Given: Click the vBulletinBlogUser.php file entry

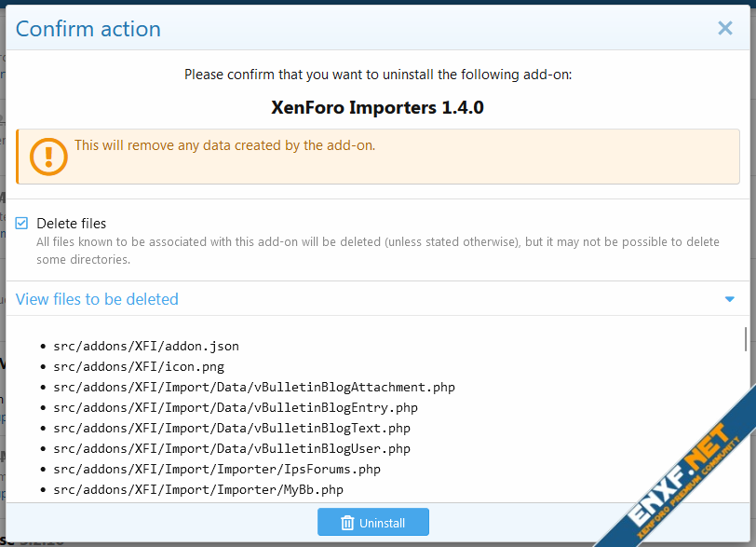Looking at the screenshot, I should pyautogui.click(x=232, y=448).
